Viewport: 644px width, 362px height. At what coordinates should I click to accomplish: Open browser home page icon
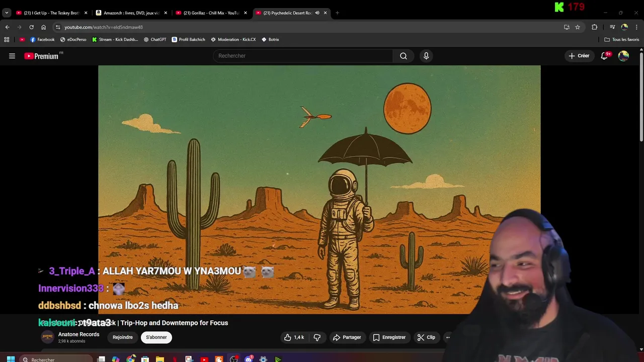click(x=43, y=27)
